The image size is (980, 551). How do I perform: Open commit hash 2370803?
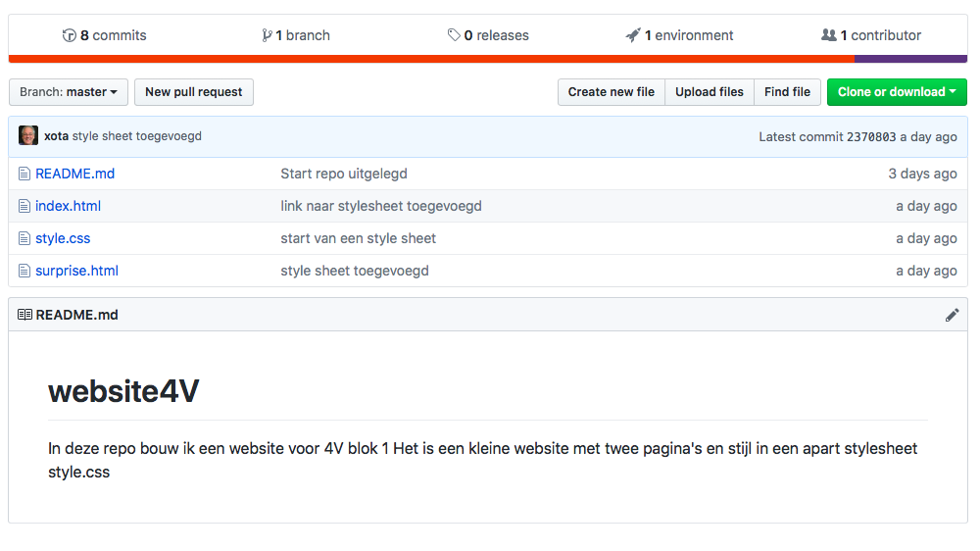(871, 137)
